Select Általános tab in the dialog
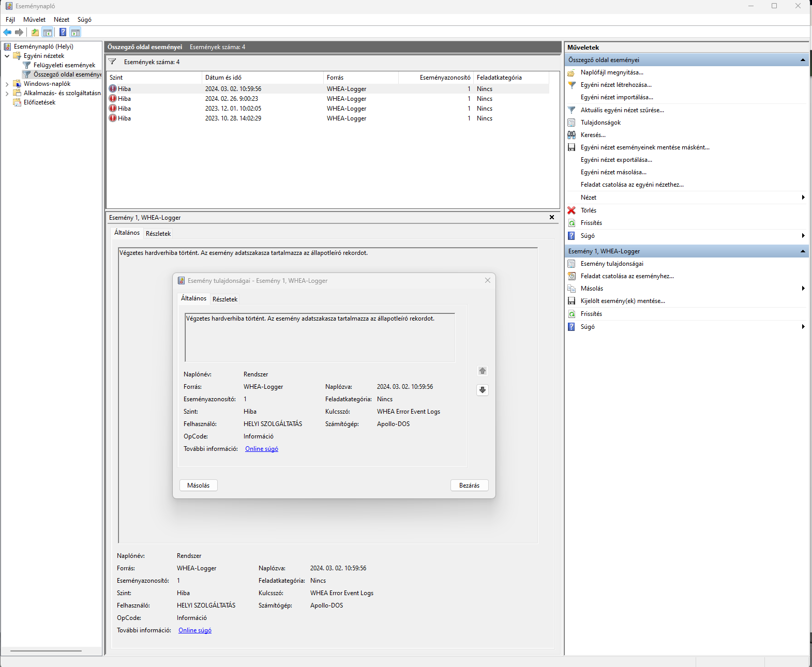 (193, 298)
